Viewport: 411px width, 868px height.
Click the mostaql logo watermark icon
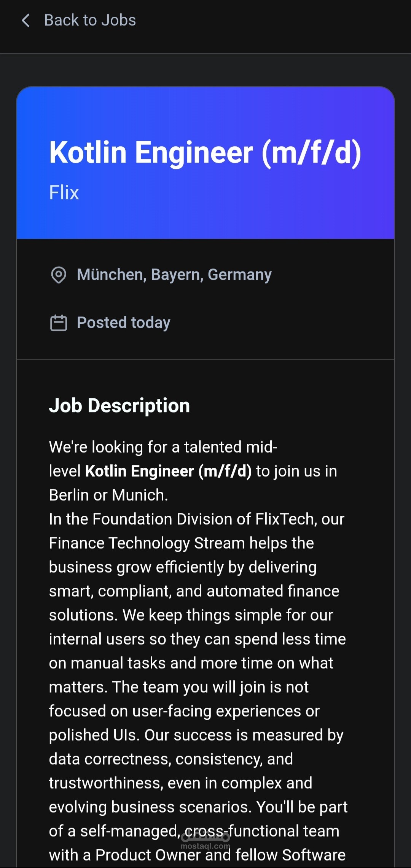tap(205, 836)
